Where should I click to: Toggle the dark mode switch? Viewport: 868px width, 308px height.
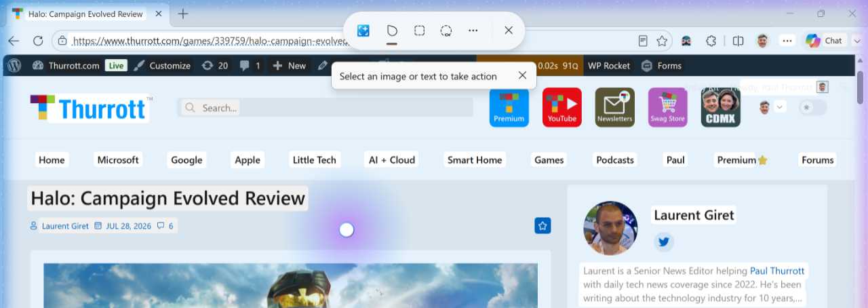click(x=812, y=107)
